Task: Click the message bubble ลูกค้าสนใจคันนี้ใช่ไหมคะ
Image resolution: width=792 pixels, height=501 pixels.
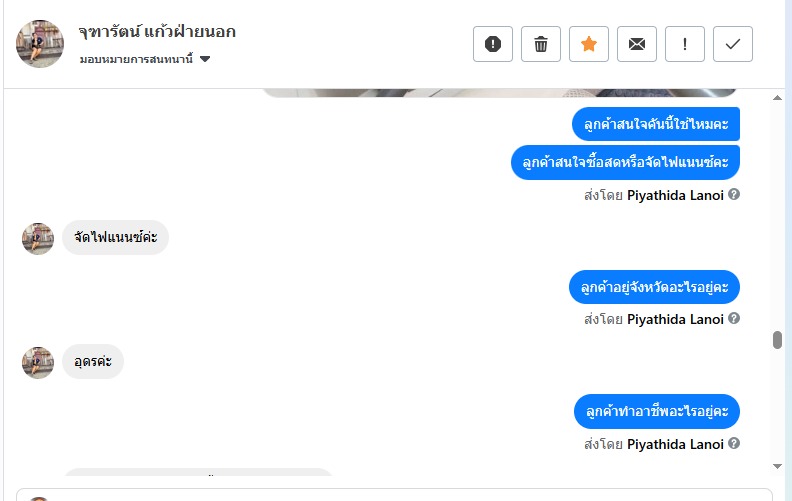Action: [656, 125]
